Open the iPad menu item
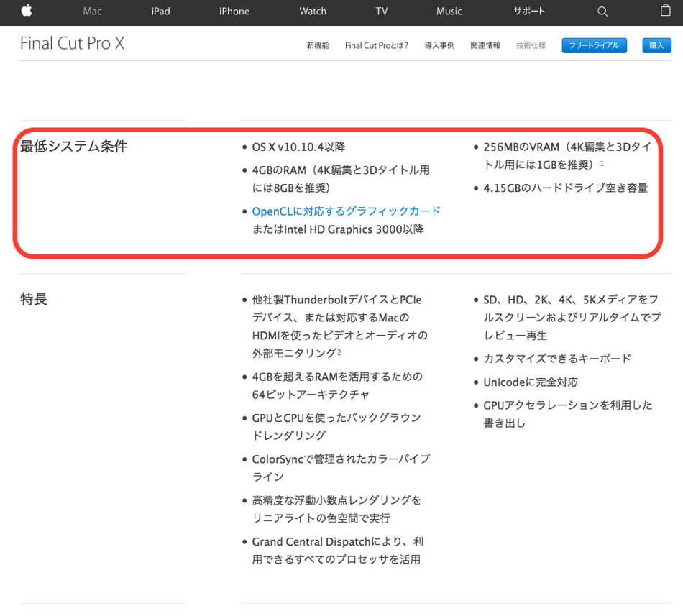Viewport: 683px width, 616px height. 161,12
